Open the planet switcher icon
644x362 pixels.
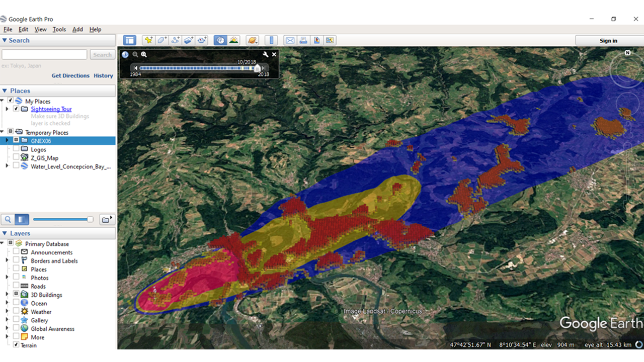(x=253, y=40)
